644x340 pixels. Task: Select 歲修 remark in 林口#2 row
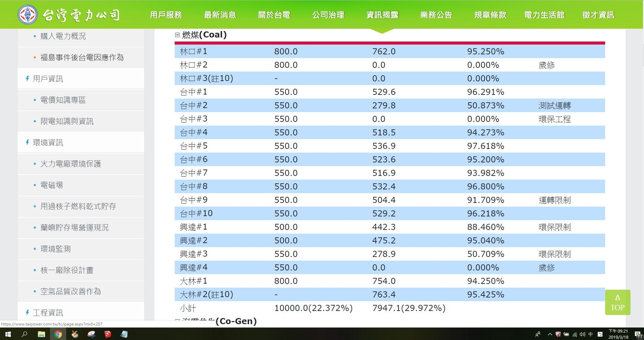tap(547, 65)
